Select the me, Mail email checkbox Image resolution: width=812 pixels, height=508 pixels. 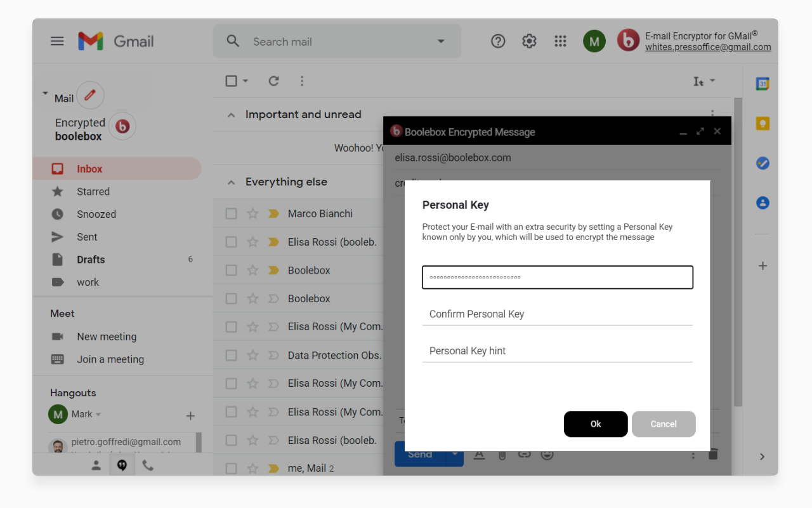coord(231,469)
